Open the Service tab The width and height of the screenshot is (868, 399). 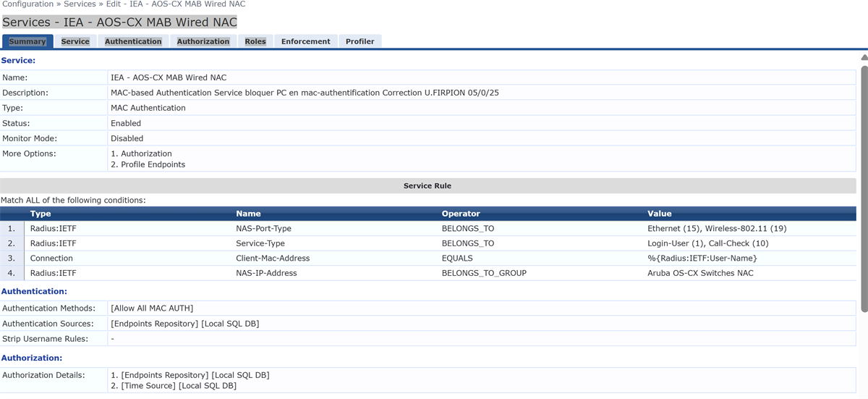[x=75, y=41]
